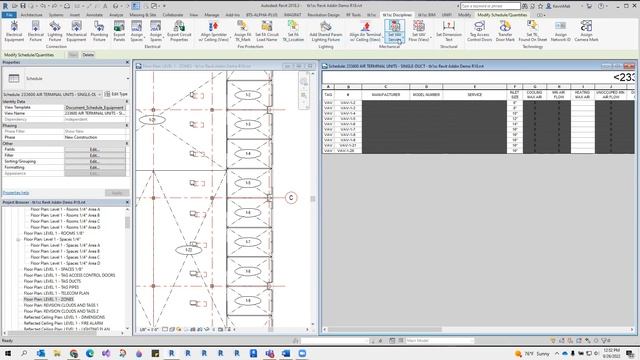
Task: Collapse the Other properties section
Action: [x=127, y=144]
